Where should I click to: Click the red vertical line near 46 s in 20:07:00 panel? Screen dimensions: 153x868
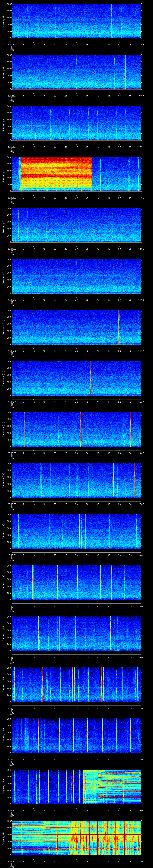click(111, 21)
